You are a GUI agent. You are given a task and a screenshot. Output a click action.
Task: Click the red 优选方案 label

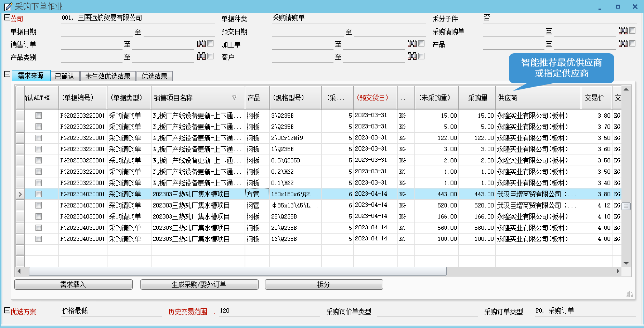[x=23, y=312]
